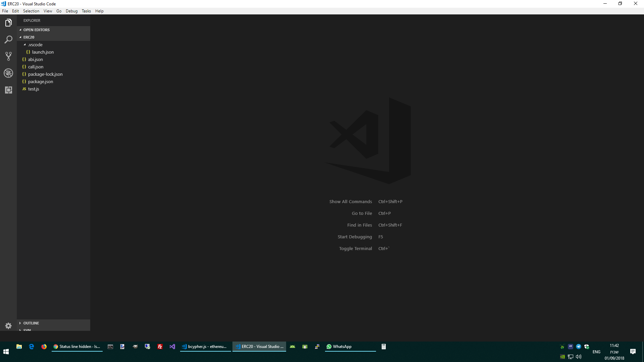Screen dimensions: 644x362
Task: Click the EXPLORER panel title
Action: coord(32,20)
